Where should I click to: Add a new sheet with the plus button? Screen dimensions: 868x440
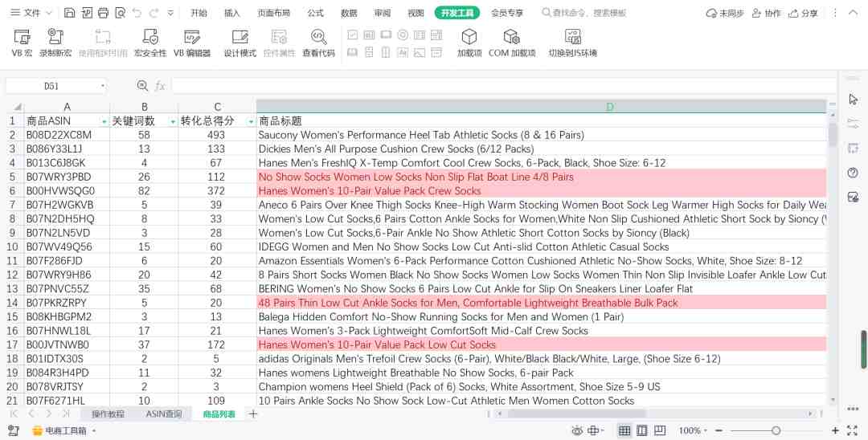pyautogui.click(x=253, y=414)
